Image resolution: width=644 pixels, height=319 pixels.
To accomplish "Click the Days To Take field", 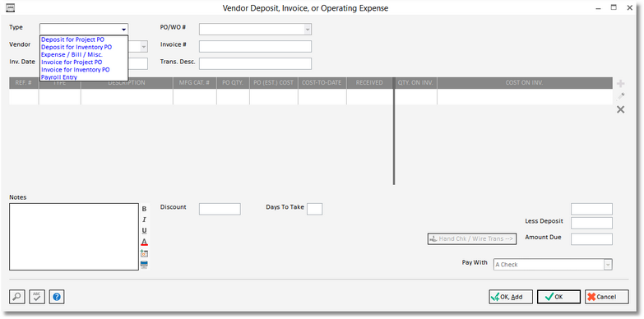I will tap(315, 209).
